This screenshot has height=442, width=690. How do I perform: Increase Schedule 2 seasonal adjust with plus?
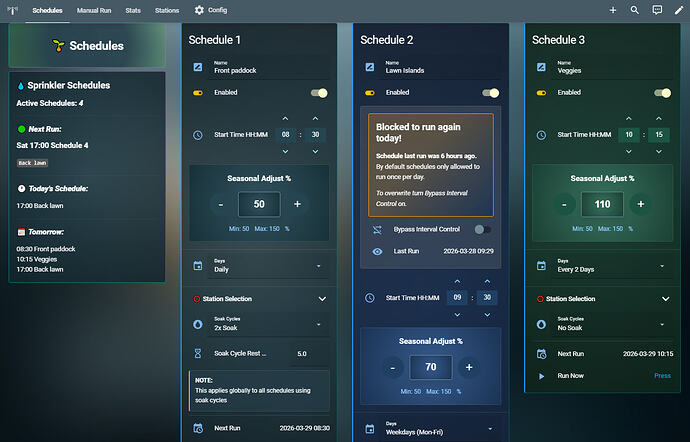[x=469, y=367]
